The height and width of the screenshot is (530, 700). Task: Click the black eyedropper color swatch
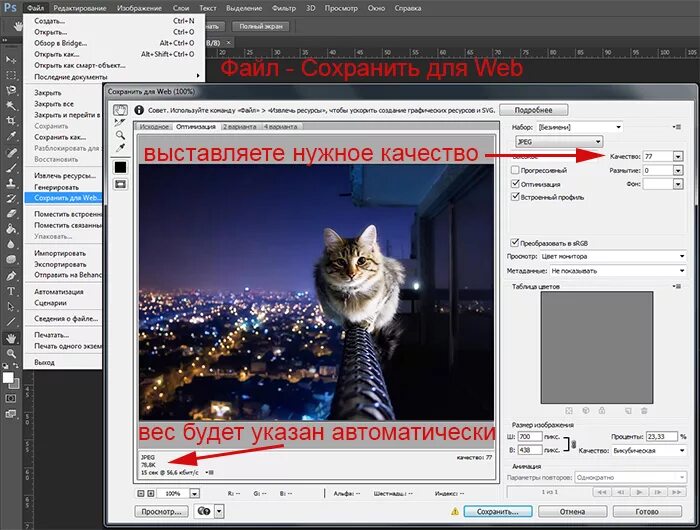pyautogui.click(x=121, y=167)
